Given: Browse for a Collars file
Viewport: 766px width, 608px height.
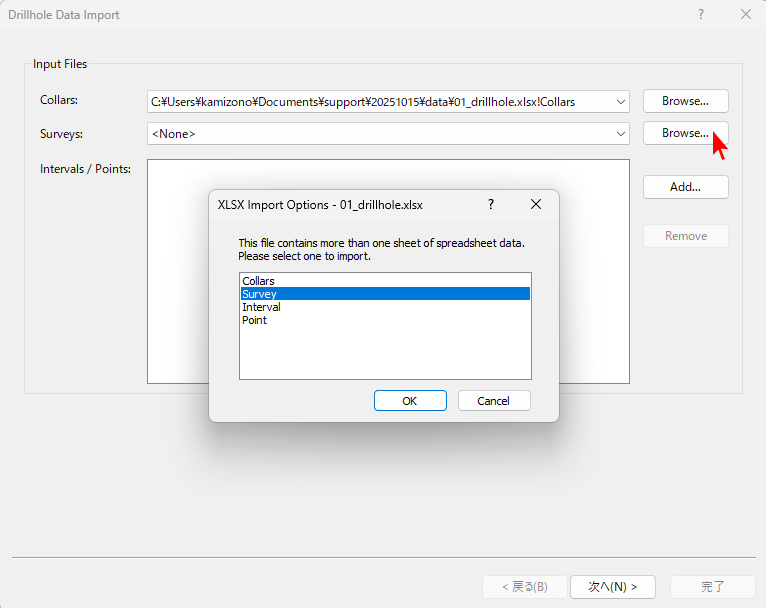Looking at the screenshot, I should [685, 101].
